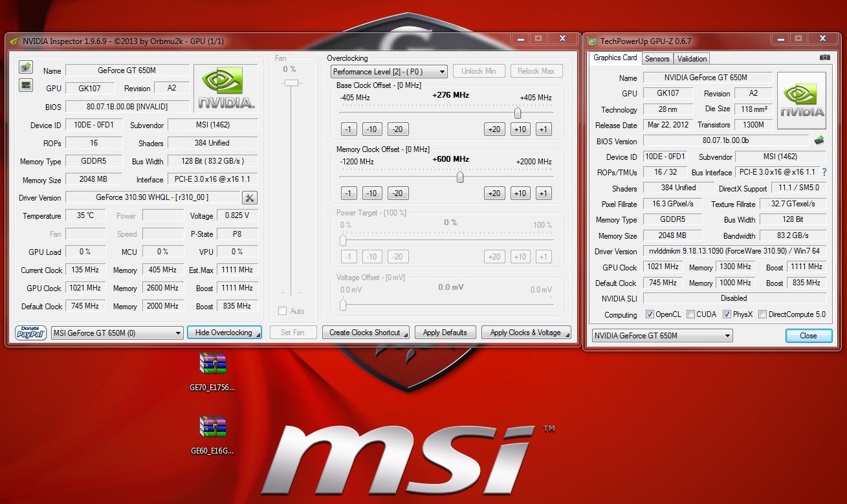Viewport: 847px width, 504px height.
Task: Open driver profile settings wrench icon
Action: (250, 198)
